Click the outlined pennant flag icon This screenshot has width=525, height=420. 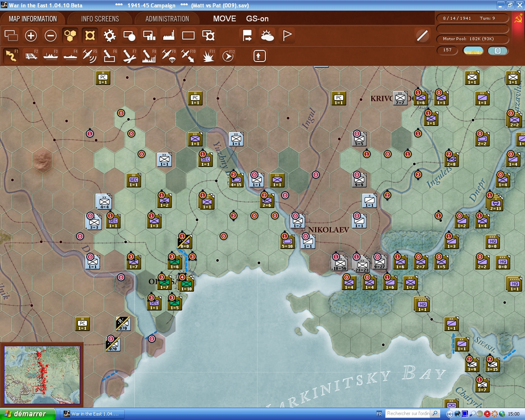click(287, 36)
